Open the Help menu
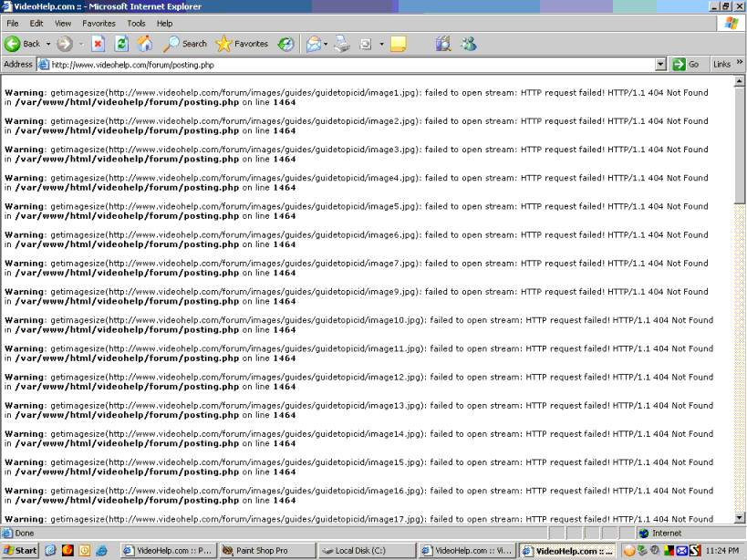This screenshot has width=747, height=560. click(x=164, y=24)
